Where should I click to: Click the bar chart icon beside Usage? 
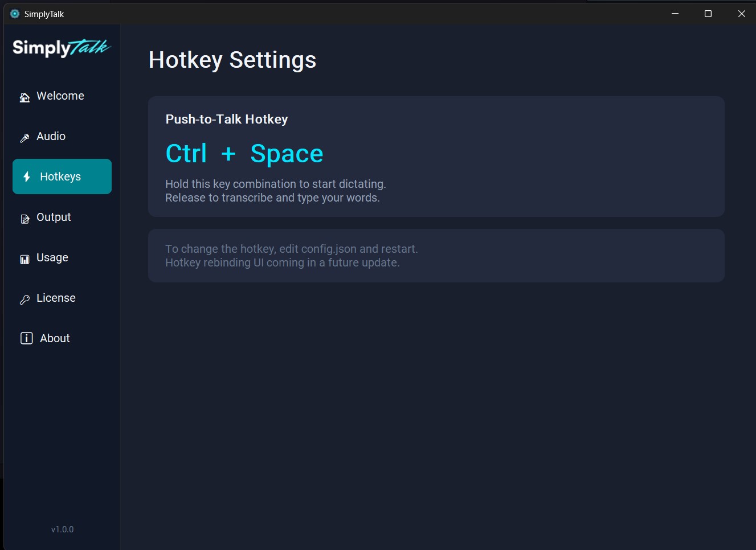click(x=24, y=259)
